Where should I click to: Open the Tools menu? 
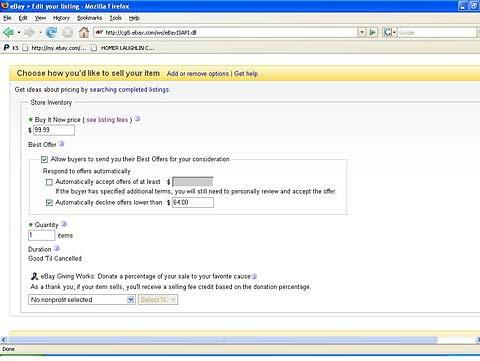tap(116, 18)
